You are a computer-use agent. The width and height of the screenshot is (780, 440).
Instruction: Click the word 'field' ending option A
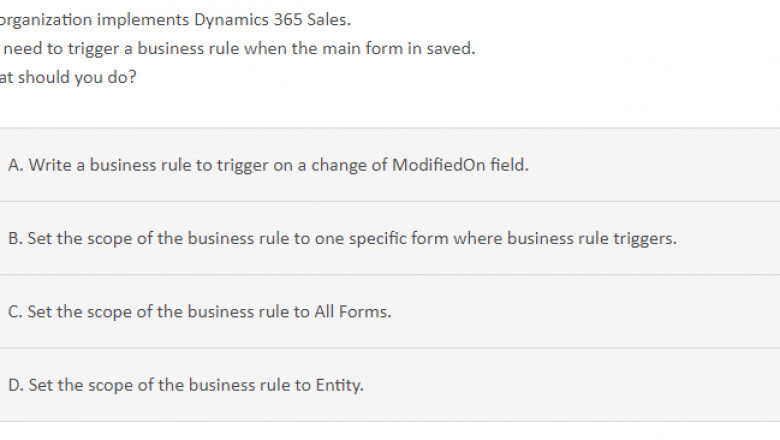pyautogui.click(x=507, y=165)
